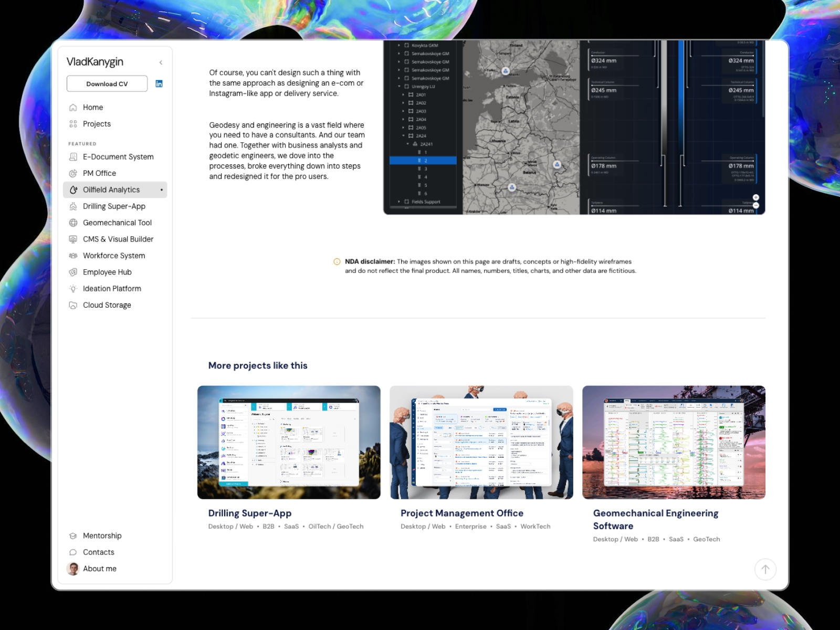Click the Drilling Super-App rig icon

tap(73, 206)
